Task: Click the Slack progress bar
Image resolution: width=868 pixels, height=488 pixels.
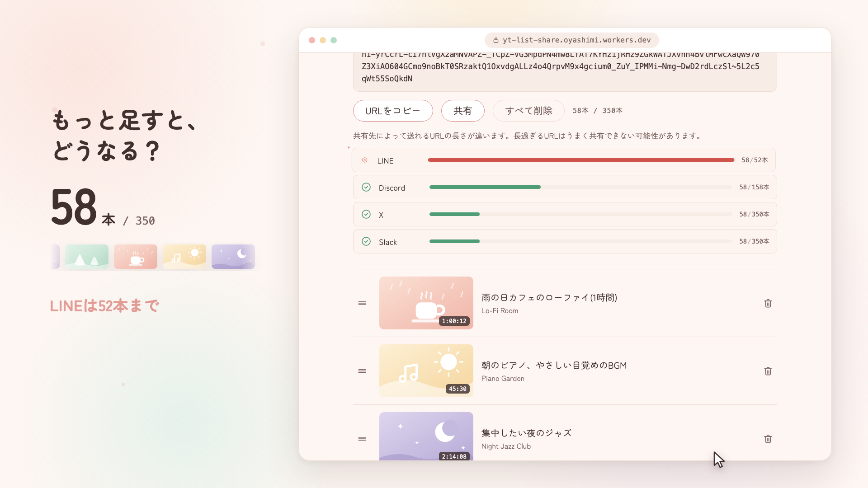Action: (580, 241)
